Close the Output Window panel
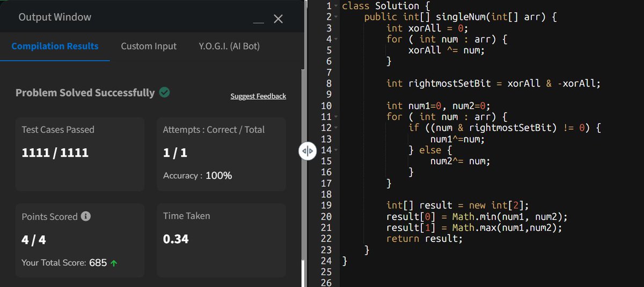 click(x=278, y=19)
